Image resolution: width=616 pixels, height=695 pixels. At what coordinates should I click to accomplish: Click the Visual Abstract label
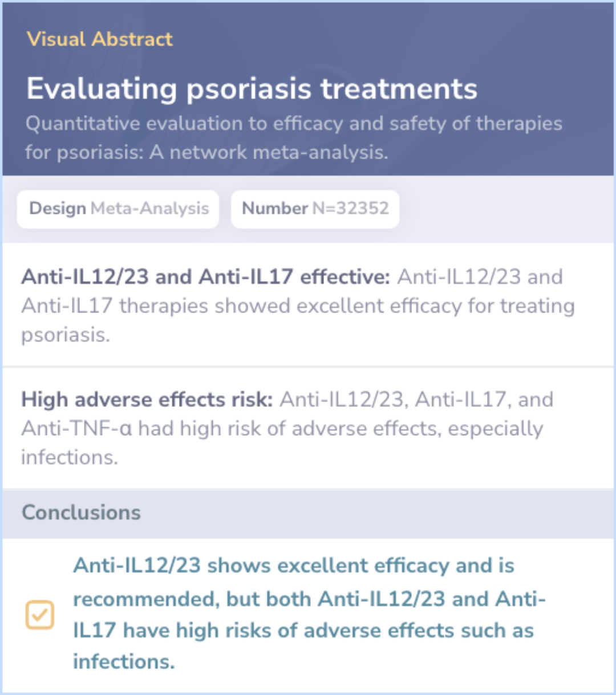pos(99,39)
